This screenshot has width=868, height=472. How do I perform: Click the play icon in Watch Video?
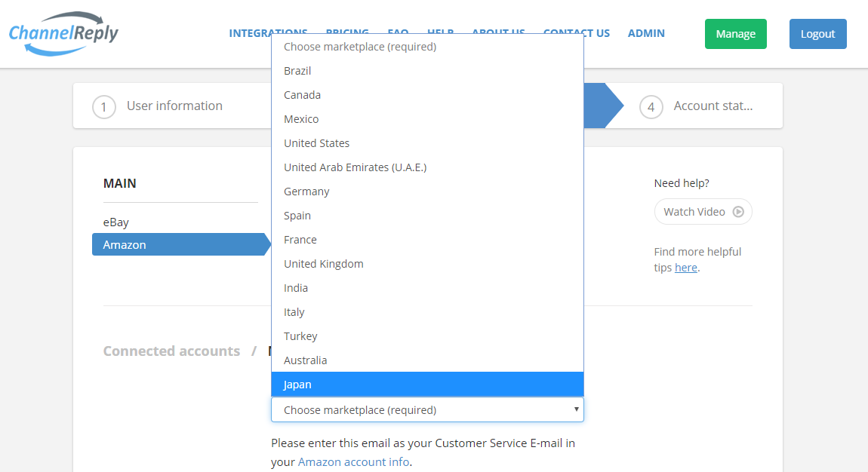point(738,212)
